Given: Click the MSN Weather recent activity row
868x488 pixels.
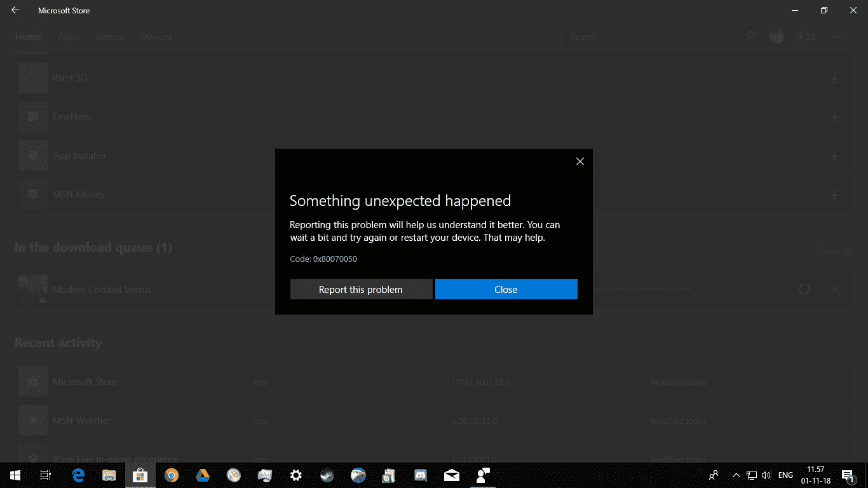Looking at the screenshot, I should 434,421.
